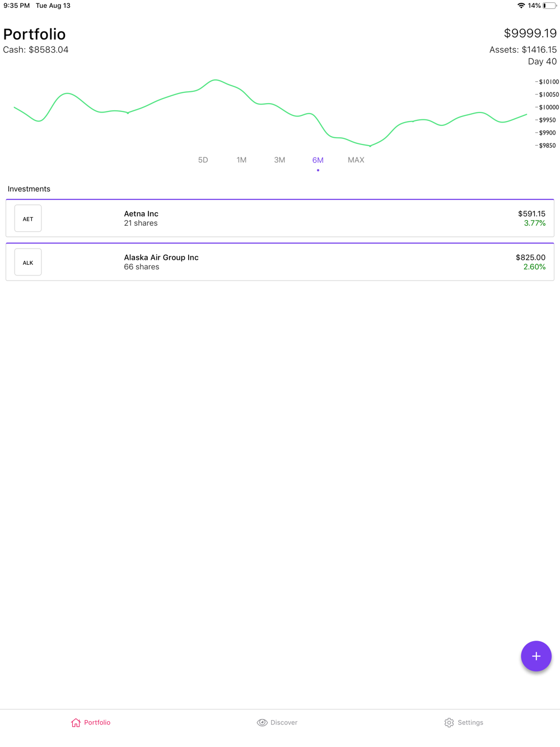Choose the 3M time range

[279, 160]
